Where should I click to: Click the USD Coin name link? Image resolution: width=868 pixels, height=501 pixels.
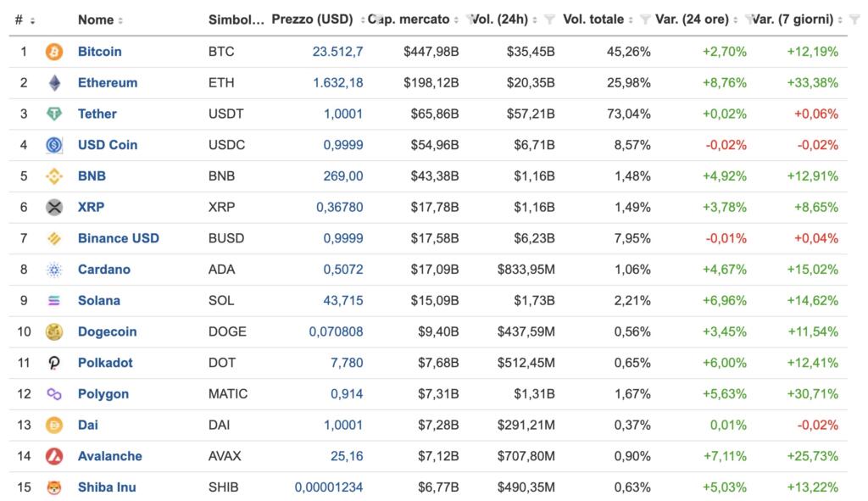tap(108, 145)
